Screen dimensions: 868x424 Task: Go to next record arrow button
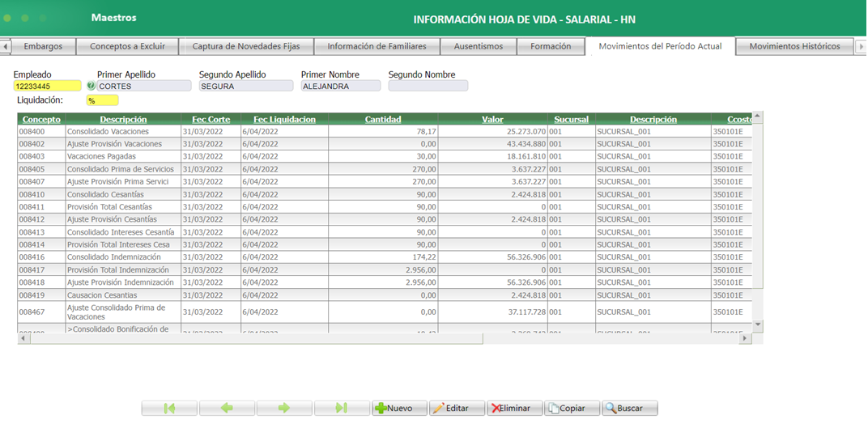[284, 408]
